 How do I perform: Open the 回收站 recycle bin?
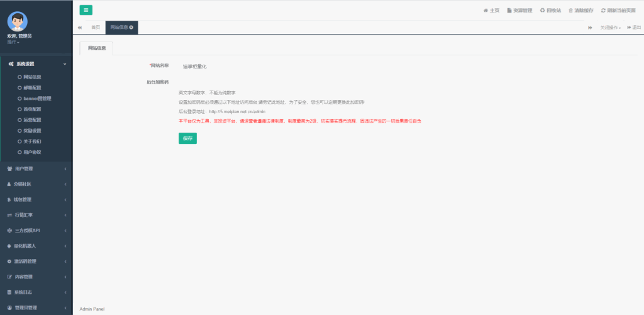click(x=551, y=10)
